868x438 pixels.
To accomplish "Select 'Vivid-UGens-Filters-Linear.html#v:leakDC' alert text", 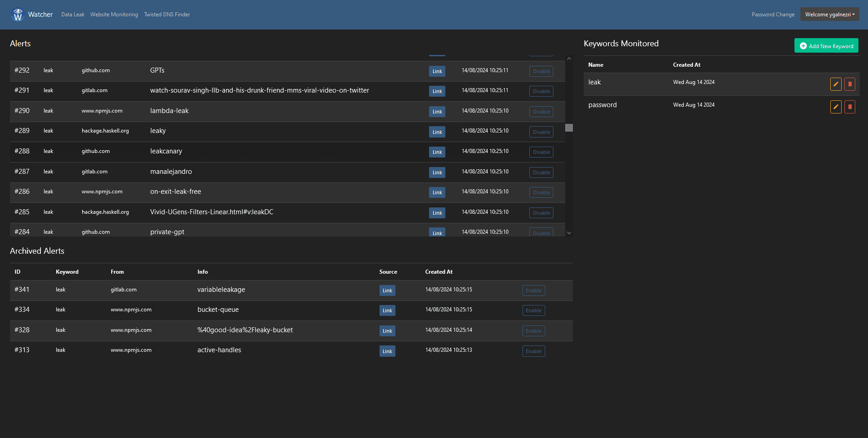I will point(212,212).
